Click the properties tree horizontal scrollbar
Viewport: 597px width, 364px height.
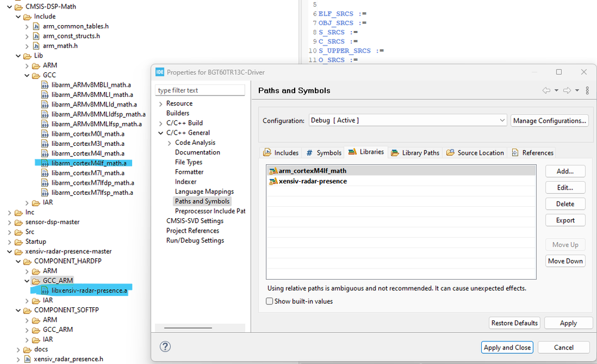188,328
